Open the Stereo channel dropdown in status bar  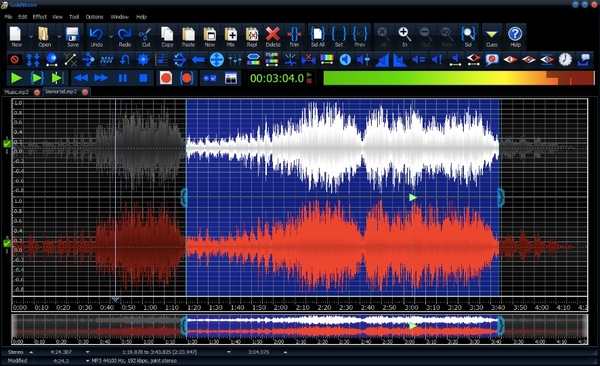pos(31,352)
